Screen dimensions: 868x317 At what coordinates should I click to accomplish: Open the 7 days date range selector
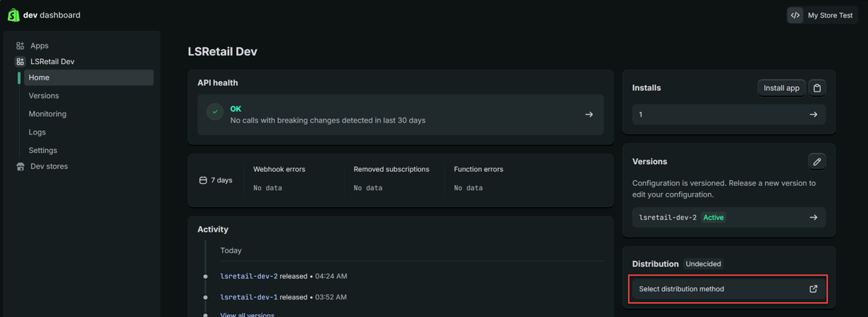pyautogui.click(x=216, y=180)
